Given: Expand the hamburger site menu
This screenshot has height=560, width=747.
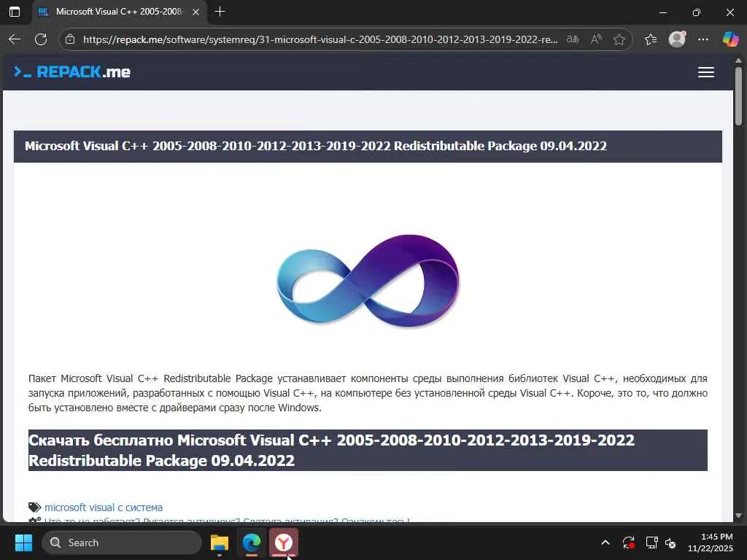Looking at the screenshot, I should (706, 72).
